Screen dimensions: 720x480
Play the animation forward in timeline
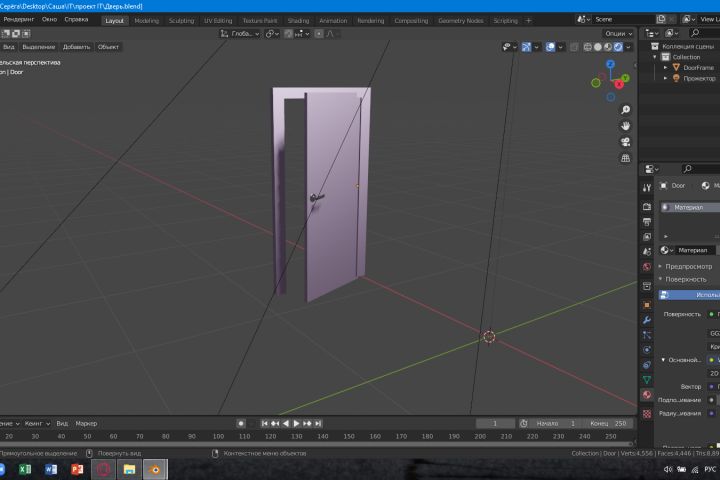pos(296,423)
